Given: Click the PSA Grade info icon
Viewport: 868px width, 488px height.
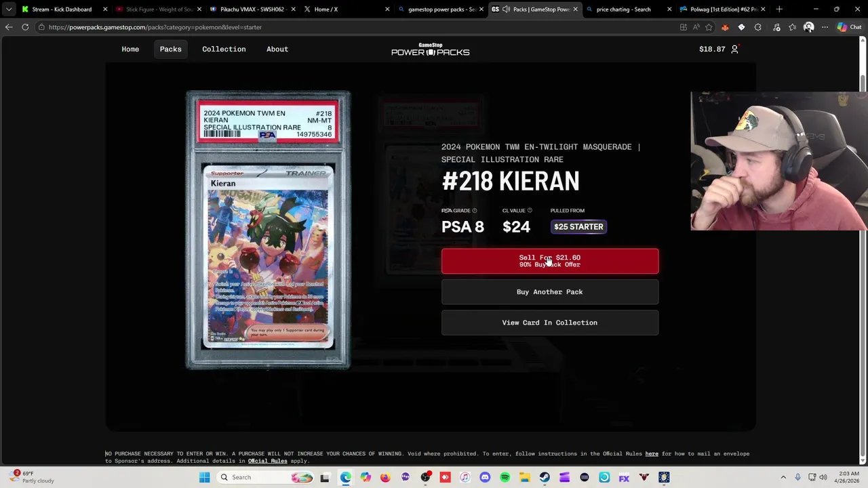Looking at the screenshot, I should pyautogui.click(x=474, y=211).
